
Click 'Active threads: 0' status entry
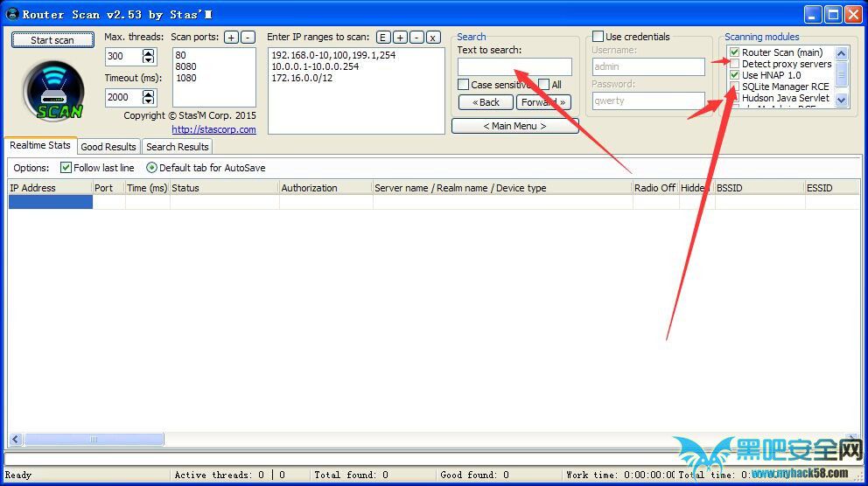(220, 475)
